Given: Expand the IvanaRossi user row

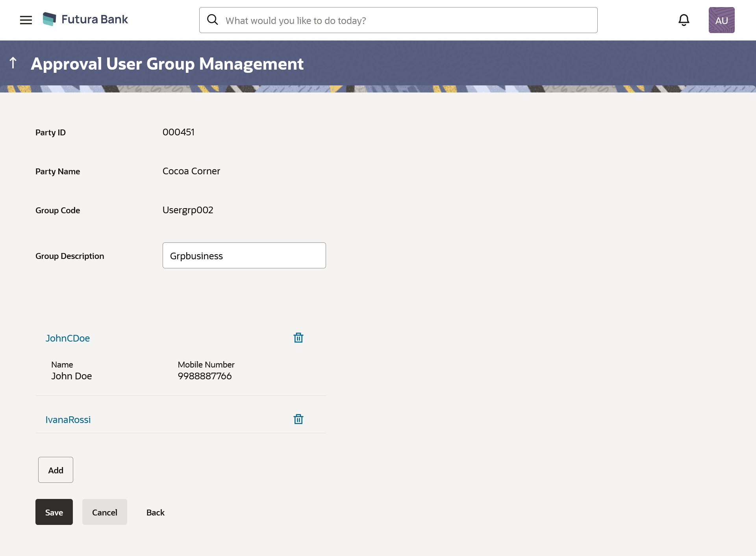Looking at the screenshot, I should (x=68, y=419).
